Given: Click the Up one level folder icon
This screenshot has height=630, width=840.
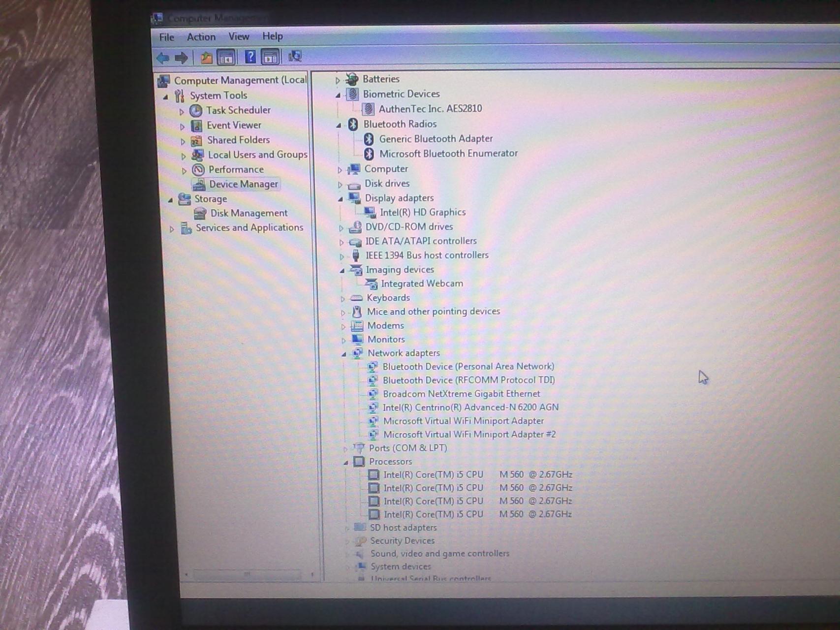Looking at the screenshot, I should [206, 58].
